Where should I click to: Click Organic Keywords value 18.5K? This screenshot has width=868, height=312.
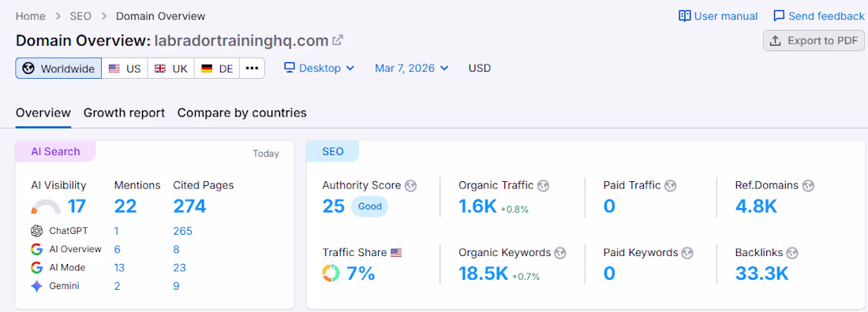tap(483, 273)
